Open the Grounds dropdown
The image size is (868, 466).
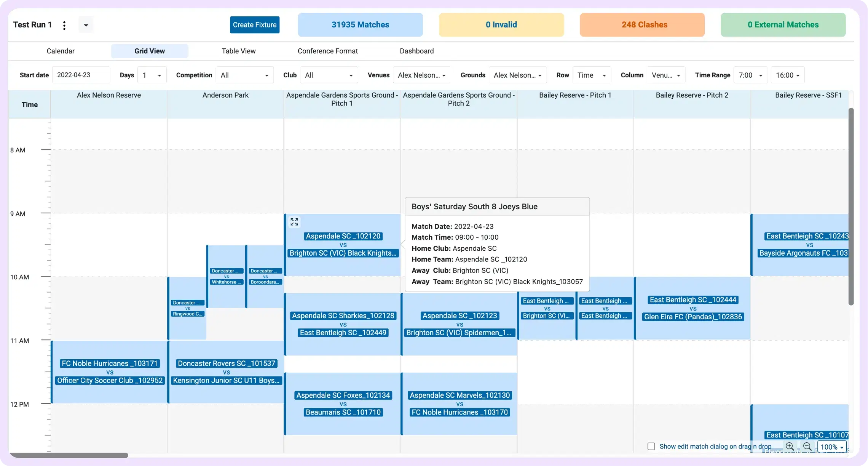(x=518, y=75)
